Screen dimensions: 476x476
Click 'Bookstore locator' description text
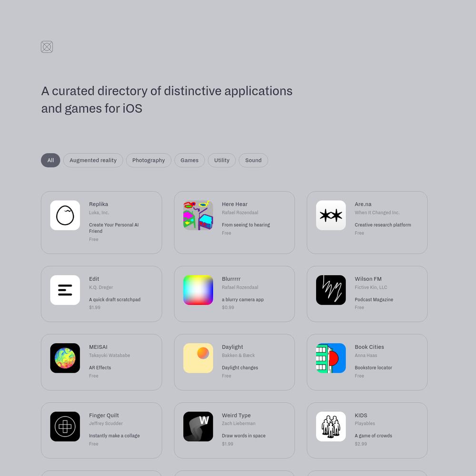(x=373, y=367)
